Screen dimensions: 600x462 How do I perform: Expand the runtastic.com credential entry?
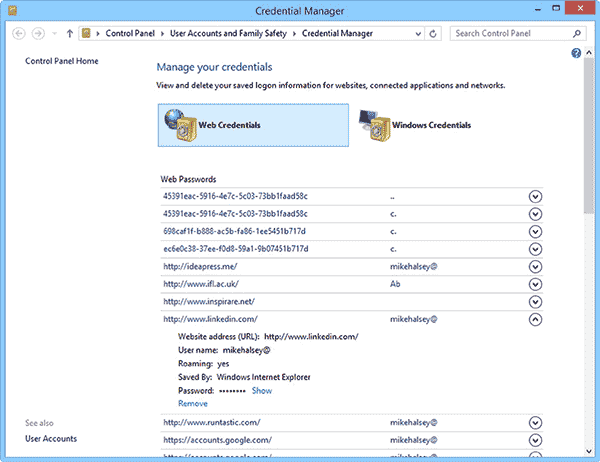(x=535, y=423)
